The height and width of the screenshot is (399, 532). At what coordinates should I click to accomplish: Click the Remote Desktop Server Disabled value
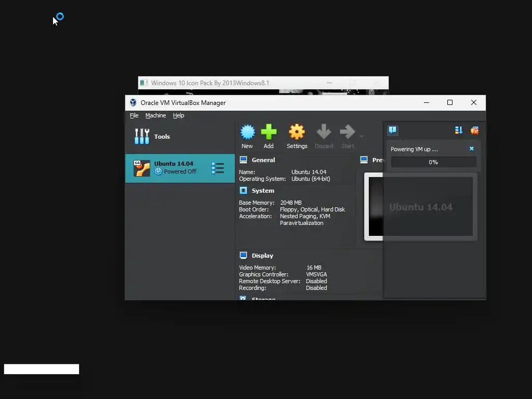tap(316, 281)
